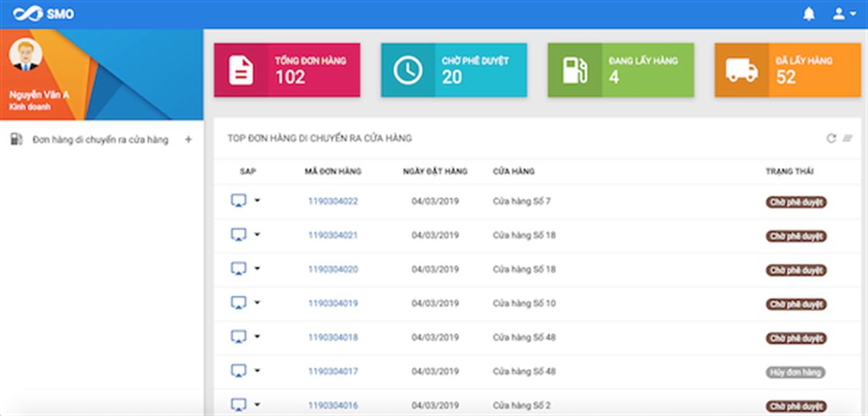The height and width of the screenshot is (416, 868).
Task: Open the Đang lấy hàng 4 card
Action: (620, 70)
